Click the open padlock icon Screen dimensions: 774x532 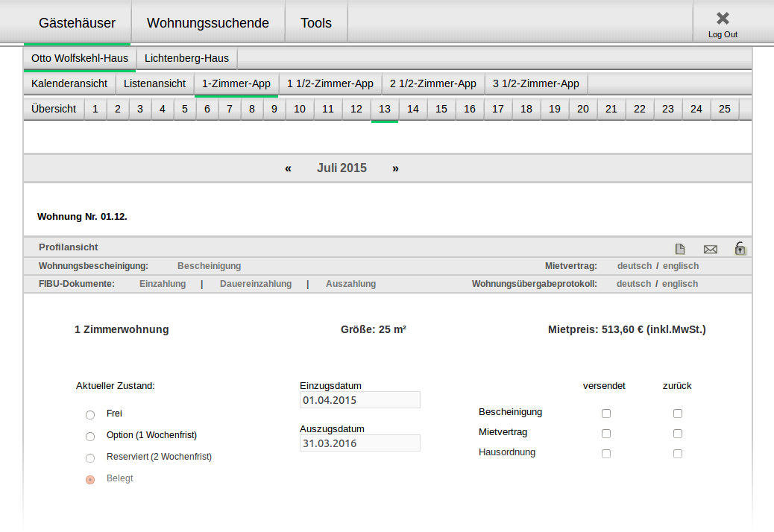pyautogui.click(x=740, y=248)
